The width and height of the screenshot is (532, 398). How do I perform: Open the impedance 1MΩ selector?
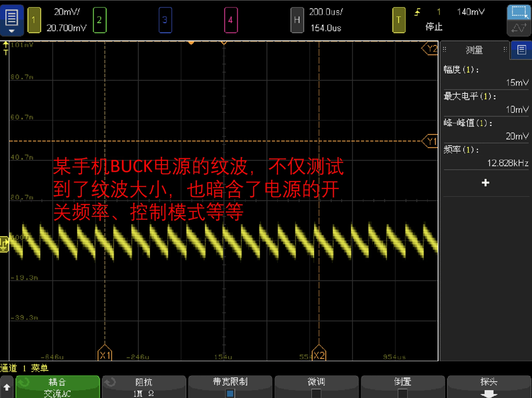[144, 387]
